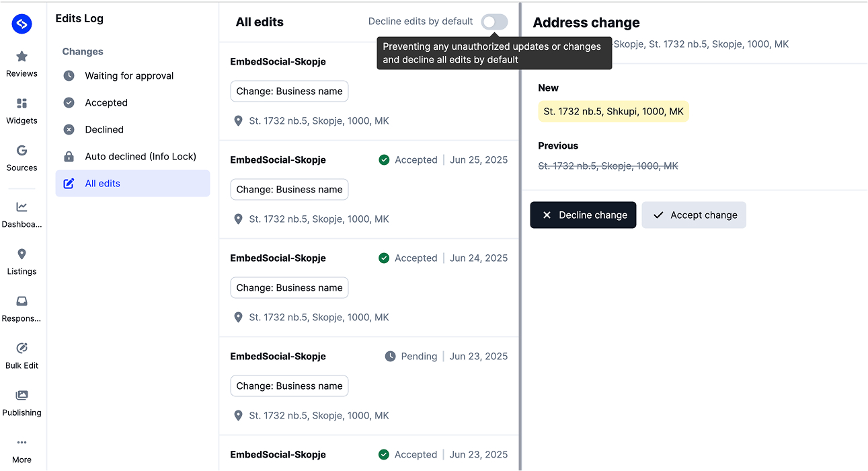
Task: Open the Bulk Edit icon
Action: tap(22, 349)
